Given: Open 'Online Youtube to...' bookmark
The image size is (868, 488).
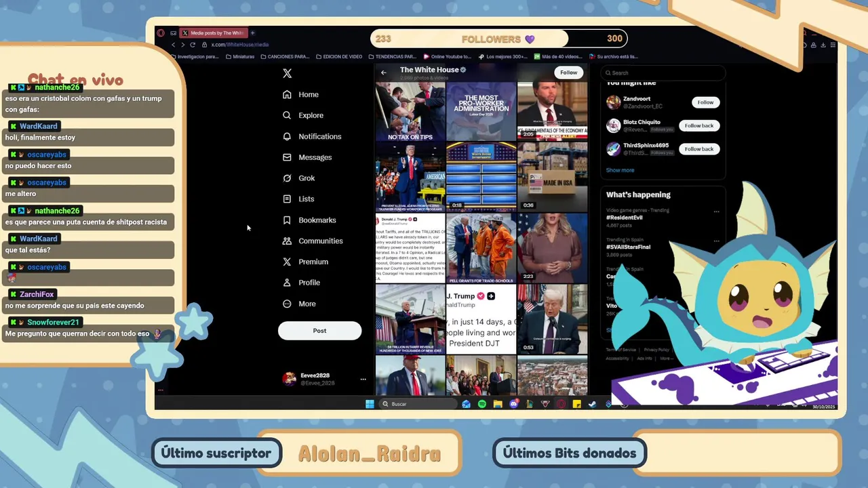Looking at the screenshot, I should pyautogui.click(x=447, y=57).
